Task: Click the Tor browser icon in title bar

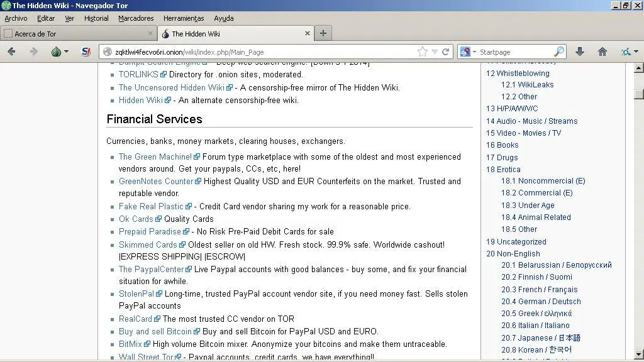Action: [x=6, y=5]
